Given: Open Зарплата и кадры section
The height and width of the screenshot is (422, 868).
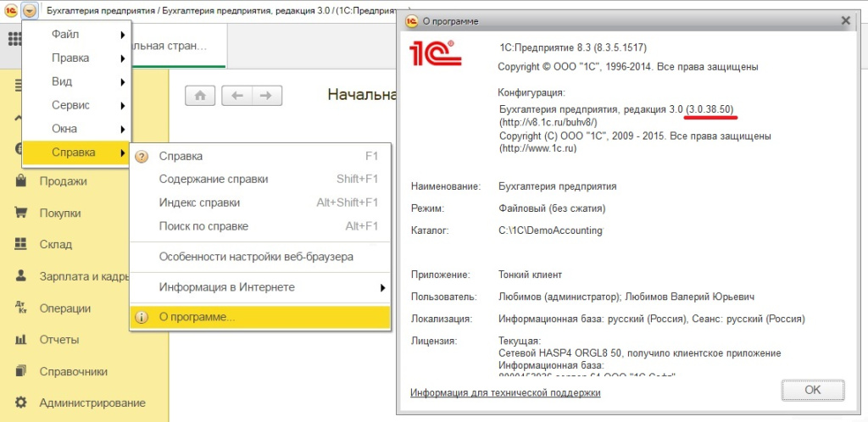Looking at the screenshot, I should [x=84, y=276].
